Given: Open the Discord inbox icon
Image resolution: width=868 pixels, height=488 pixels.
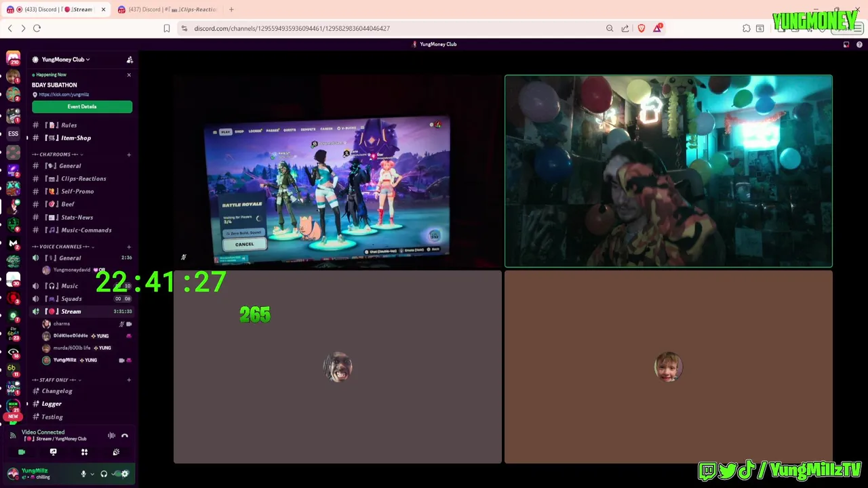Looking at the screenshot, I should (x=846, y=45).
